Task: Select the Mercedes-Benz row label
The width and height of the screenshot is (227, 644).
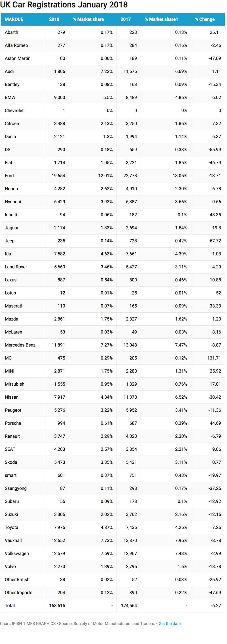Action: [20, 345]
